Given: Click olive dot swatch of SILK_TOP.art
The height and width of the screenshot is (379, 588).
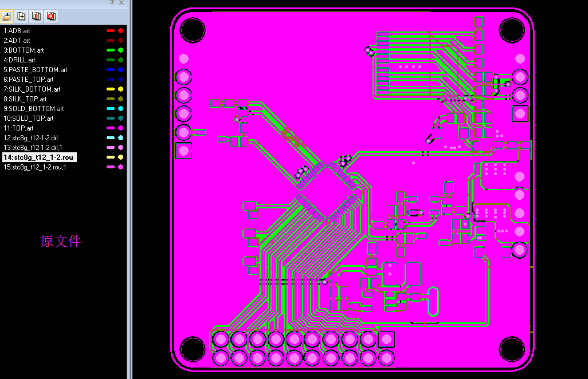Looking at the screenshot, I should click(x=121, y=99).
